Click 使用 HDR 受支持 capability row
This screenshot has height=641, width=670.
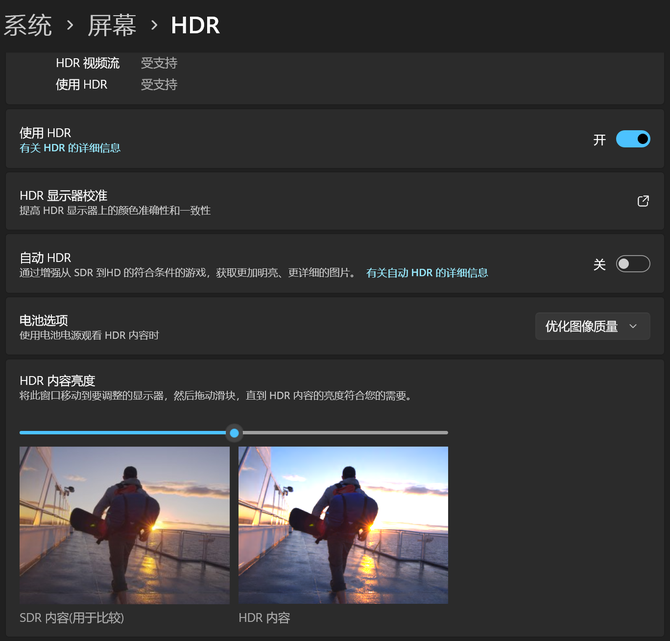(117, 85)
